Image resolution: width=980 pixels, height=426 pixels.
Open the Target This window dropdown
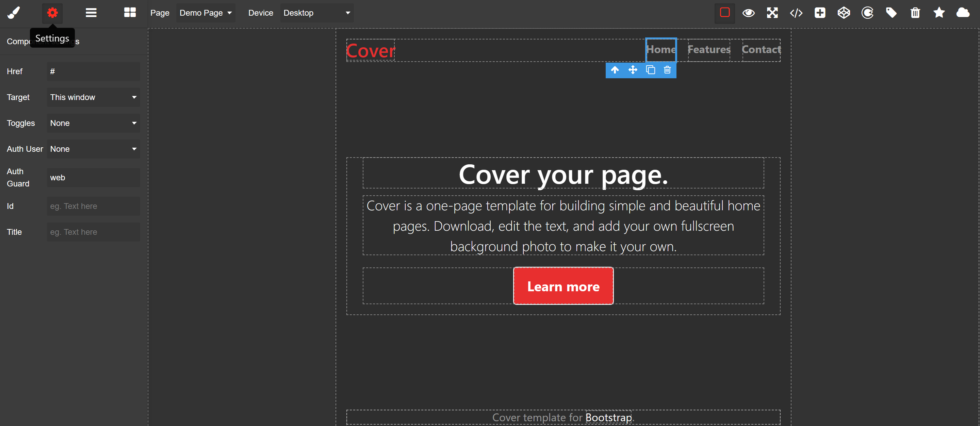click(x=93, y=97)
